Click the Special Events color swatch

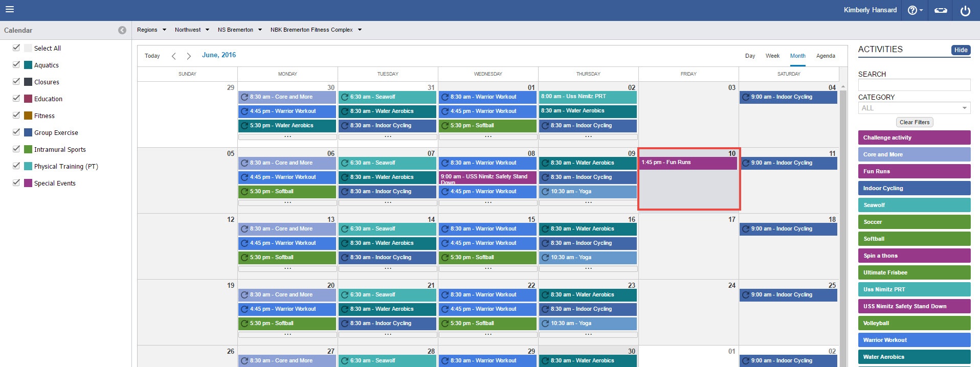(x=28, y=183)
